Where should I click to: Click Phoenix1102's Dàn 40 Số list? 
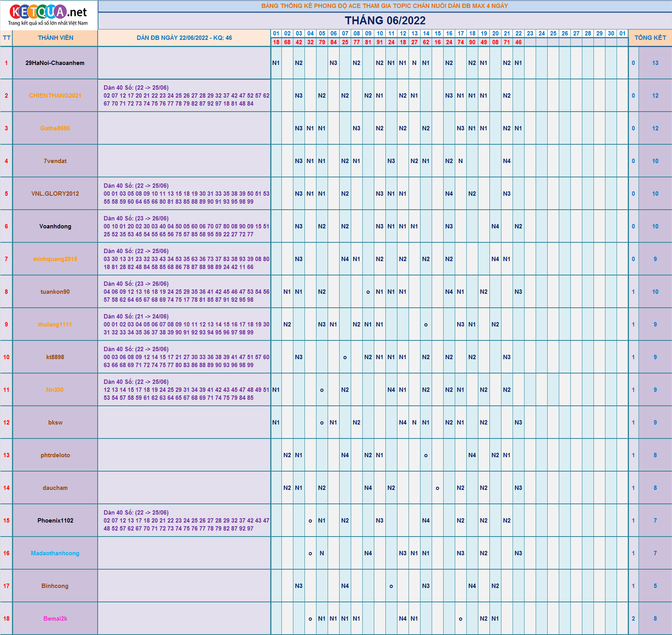pyautogui.click(x=187, y=521)
